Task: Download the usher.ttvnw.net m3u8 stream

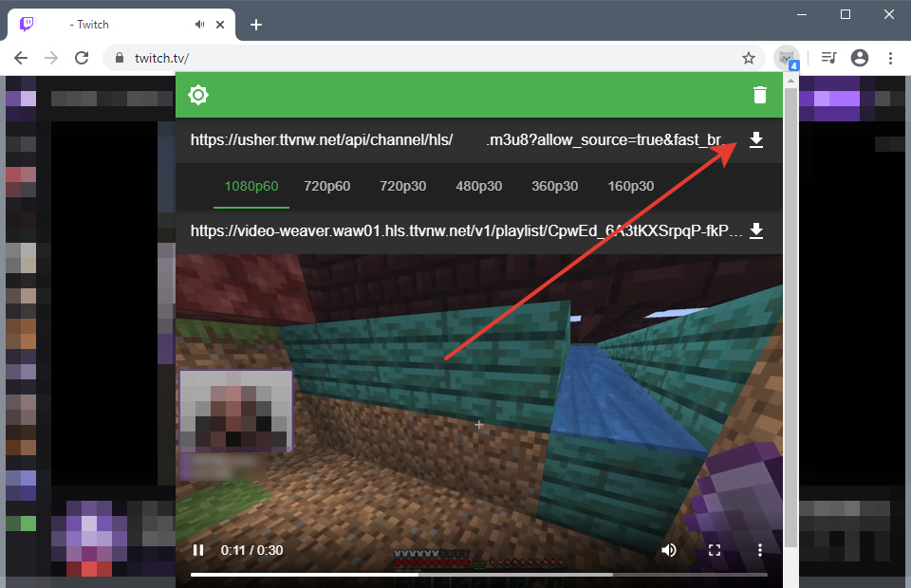Action: click(x=756, y=140)
